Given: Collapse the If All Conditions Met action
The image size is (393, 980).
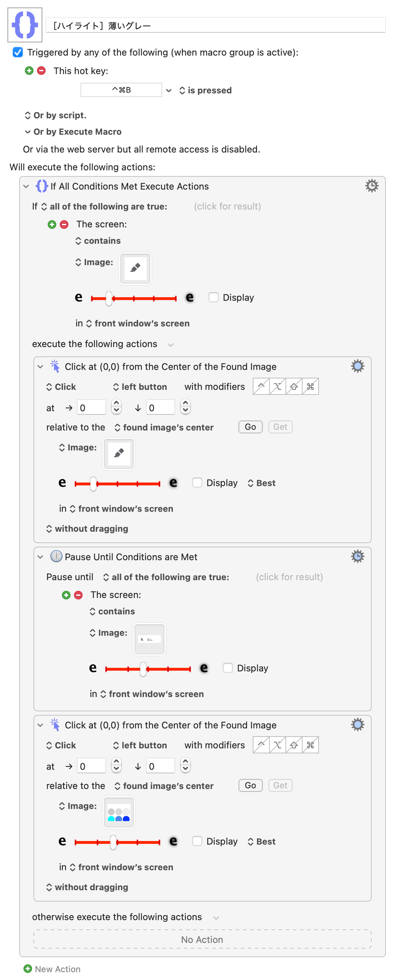Looking at the screenshot, I should [26, 186].
